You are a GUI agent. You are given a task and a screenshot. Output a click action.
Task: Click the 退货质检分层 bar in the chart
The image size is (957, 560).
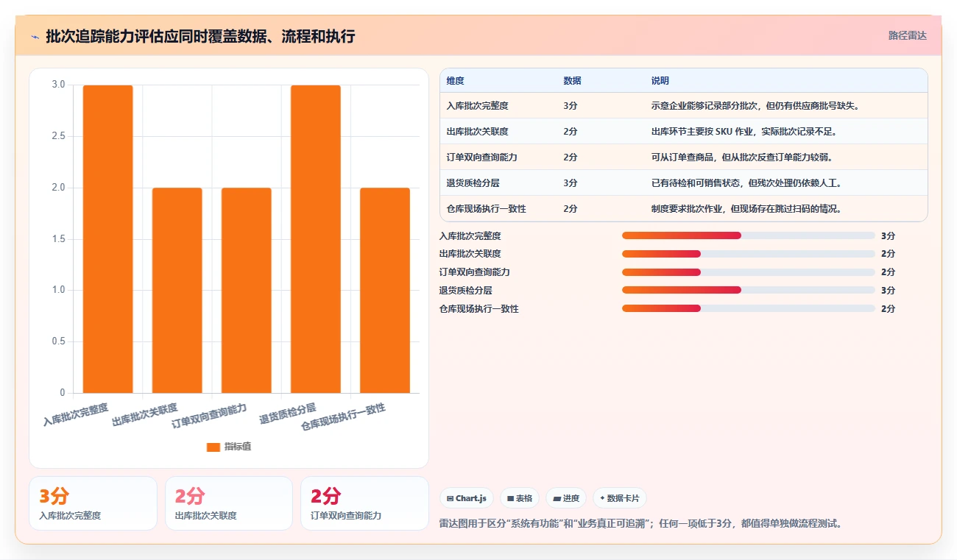click(x=315, y=239)
